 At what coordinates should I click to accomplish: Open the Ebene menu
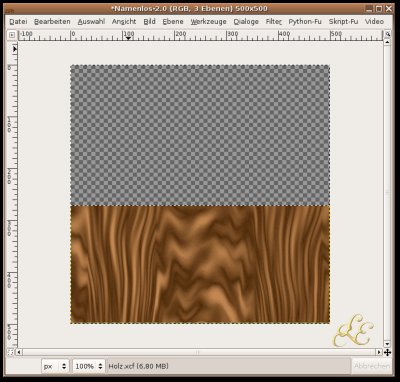pyautogui.click(x=173, y=22)
